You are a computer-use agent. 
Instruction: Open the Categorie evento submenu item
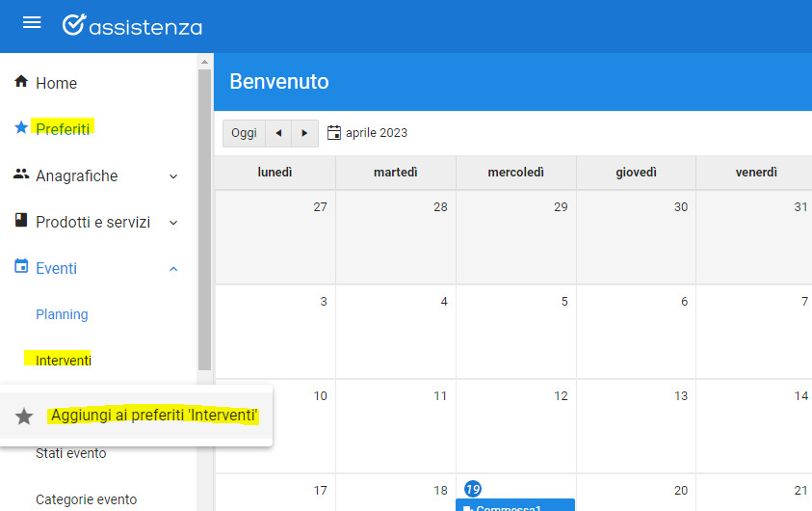coord(87,499)
